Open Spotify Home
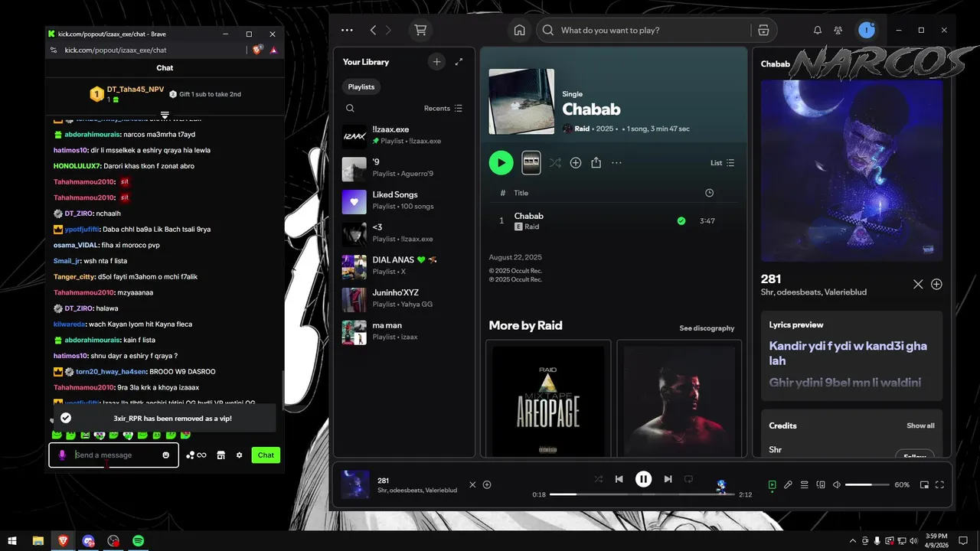This screenshot has height=551, width=980. pyautogui.click(x=519, y=30)
